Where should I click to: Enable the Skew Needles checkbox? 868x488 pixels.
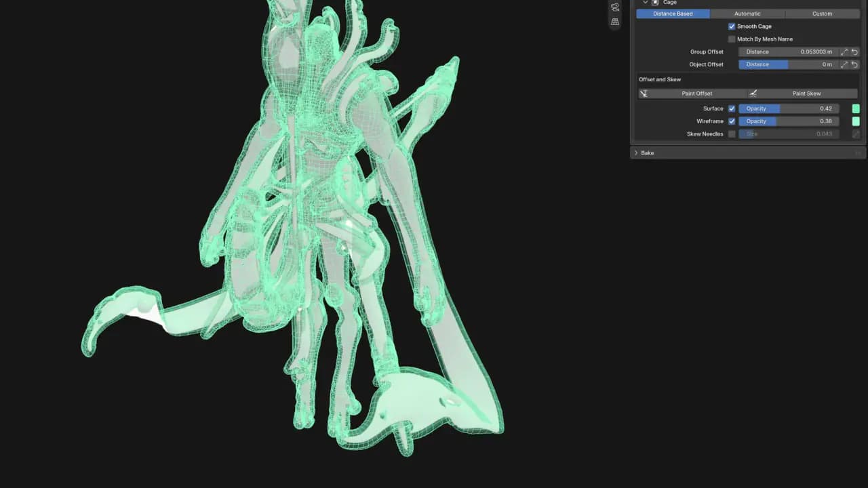(x=732, y=134)
